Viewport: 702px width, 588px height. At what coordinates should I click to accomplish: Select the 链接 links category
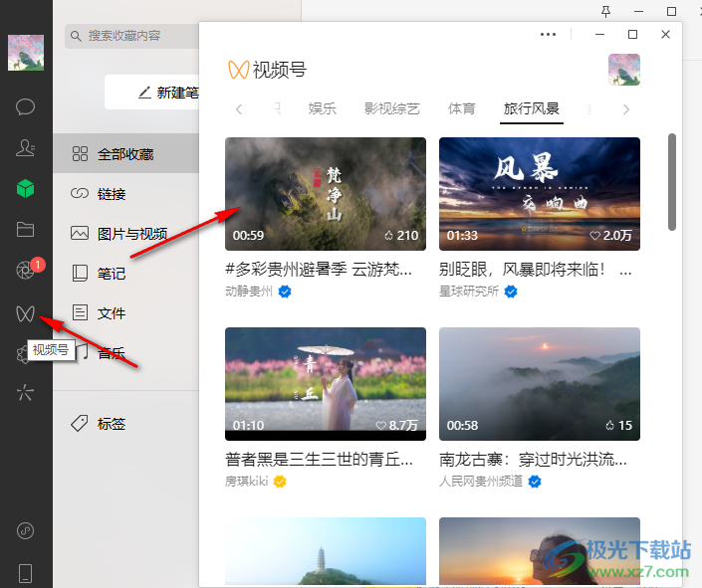click(x=125, y=194)
